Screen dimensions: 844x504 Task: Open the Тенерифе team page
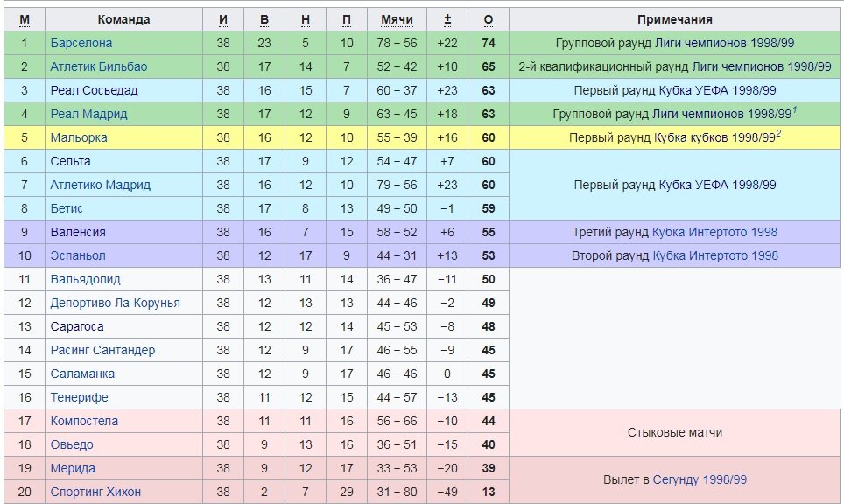point(79,398)
